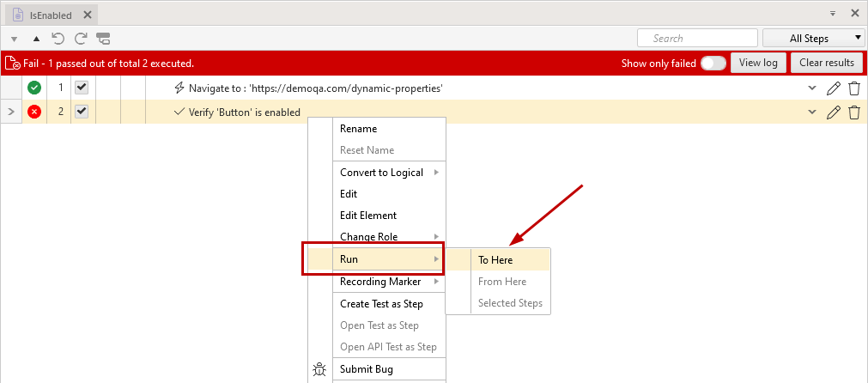Click the undo icon in toolbar
This screenshot has width=868, height=383.
(58, 38)
